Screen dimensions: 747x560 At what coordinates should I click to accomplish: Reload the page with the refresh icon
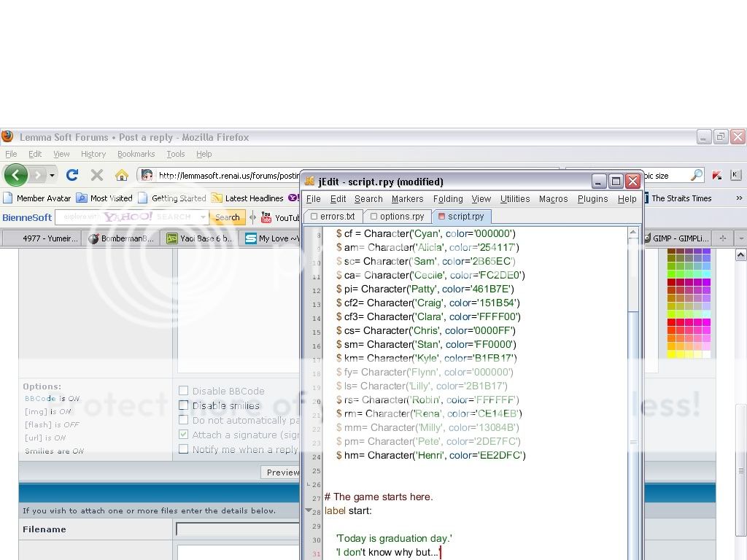71,175
